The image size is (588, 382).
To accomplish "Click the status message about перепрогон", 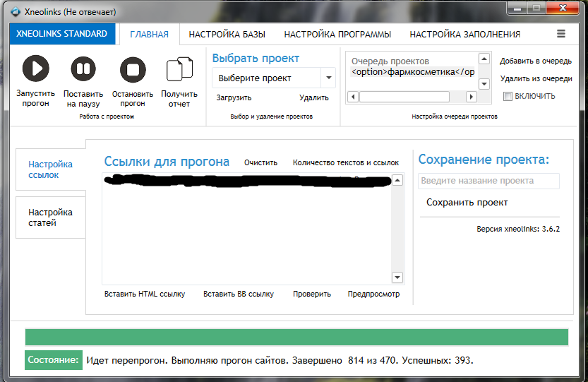I will pyautogui.click(x=280, y=361).
